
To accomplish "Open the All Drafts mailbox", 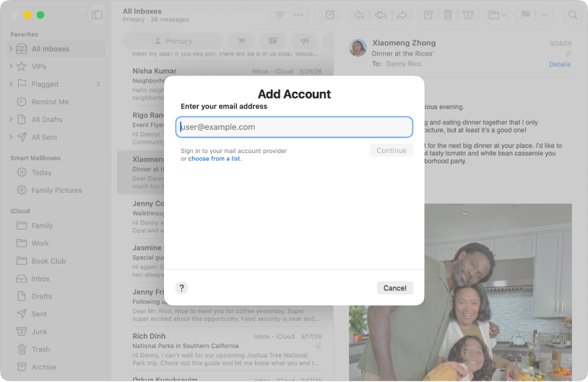I will coord(56,119).
